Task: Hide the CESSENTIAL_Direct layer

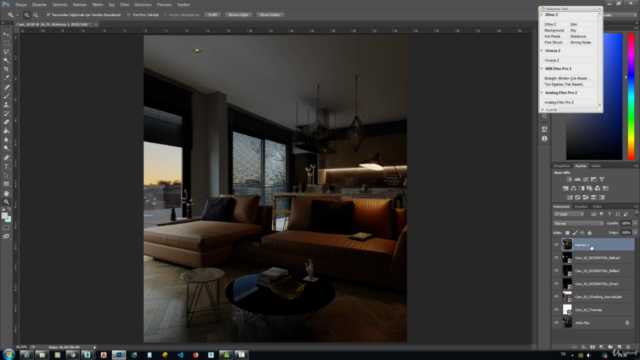Action: point(556,284)
